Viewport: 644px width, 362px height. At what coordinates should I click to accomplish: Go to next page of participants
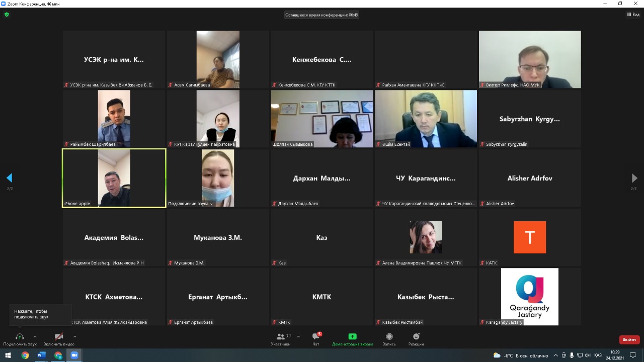(634, 178)
